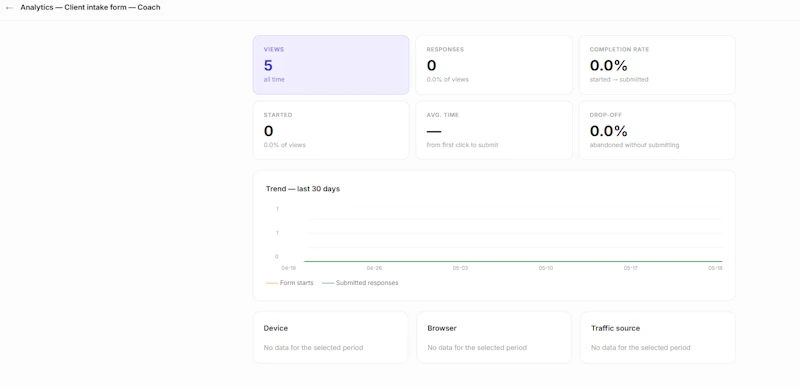Click 'from first click to submit' caption

coord(462,145)
